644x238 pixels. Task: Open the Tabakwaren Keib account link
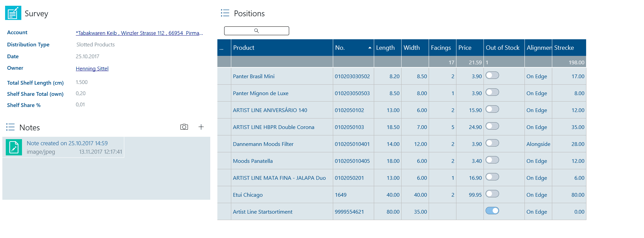(139, 33)
